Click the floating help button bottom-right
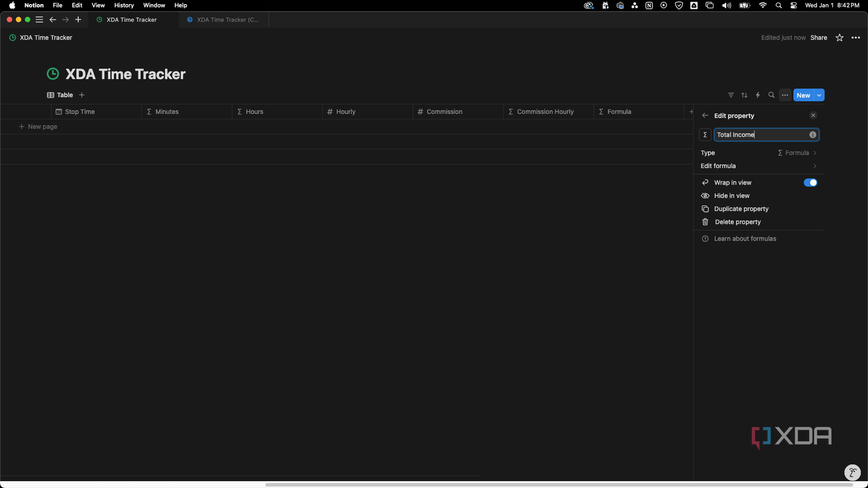 (852, 472)
